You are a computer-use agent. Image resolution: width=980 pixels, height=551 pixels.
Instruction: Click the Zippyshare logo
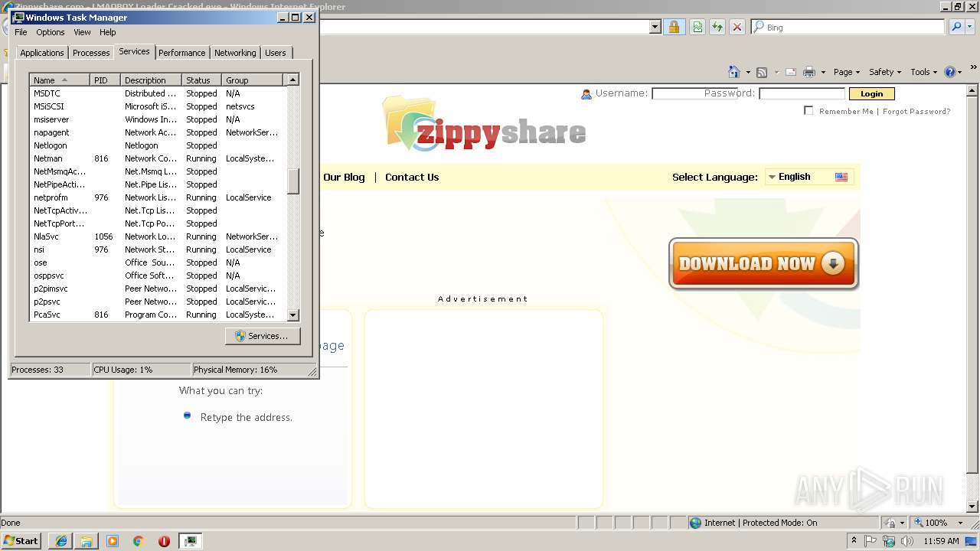(x=485, y=125)
